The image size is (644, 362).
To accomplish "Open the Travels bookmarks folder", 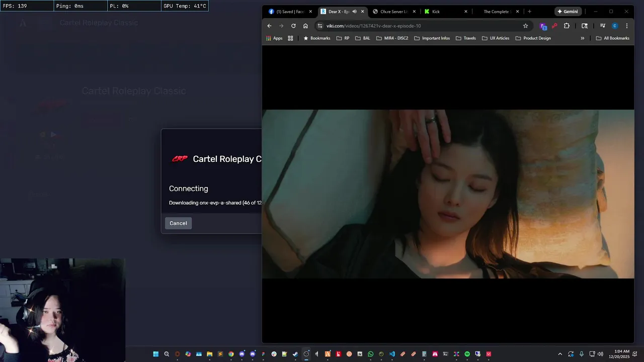I will (465, 38).
